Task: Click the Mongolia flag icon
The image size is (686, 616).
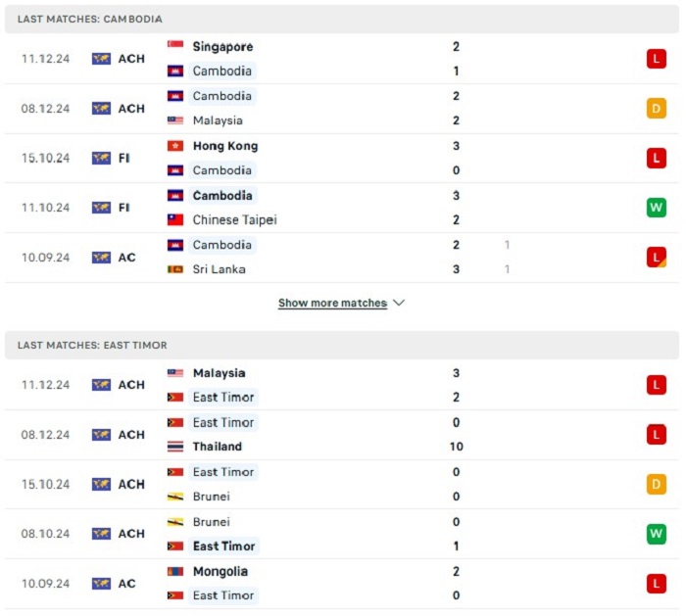Action: click(x=175, y=571)
